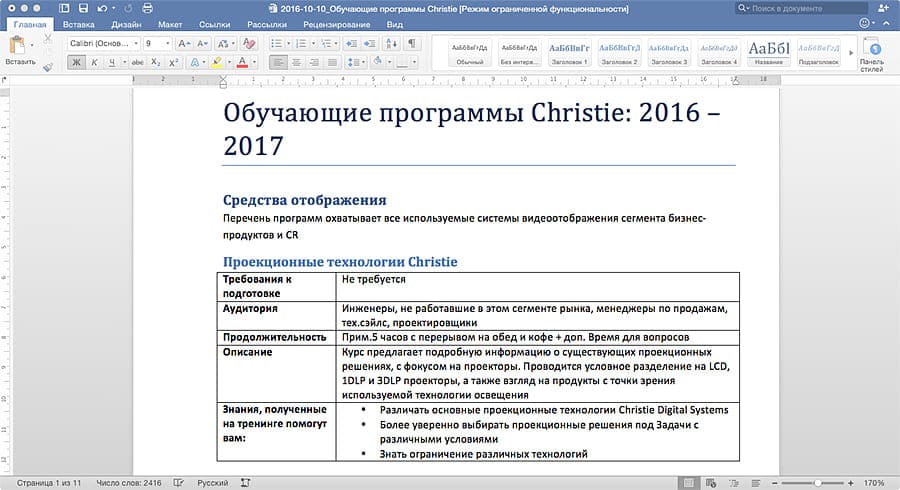Click the Поиск в документе search field
The height and width of the screenshot is (490, 900).
[801, 8]
